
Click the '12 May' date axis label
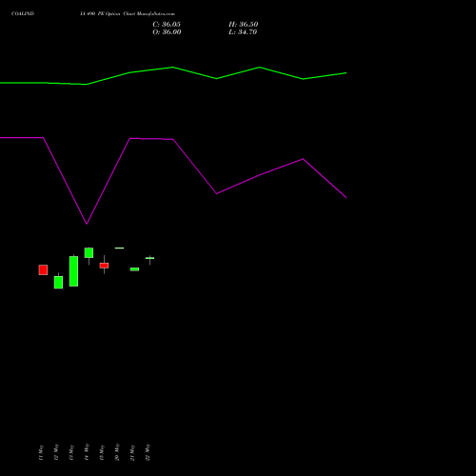coord(56,452)
